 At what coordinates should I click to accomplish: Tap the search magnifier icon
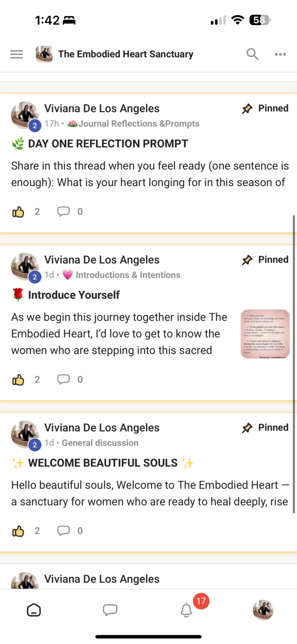252,55
